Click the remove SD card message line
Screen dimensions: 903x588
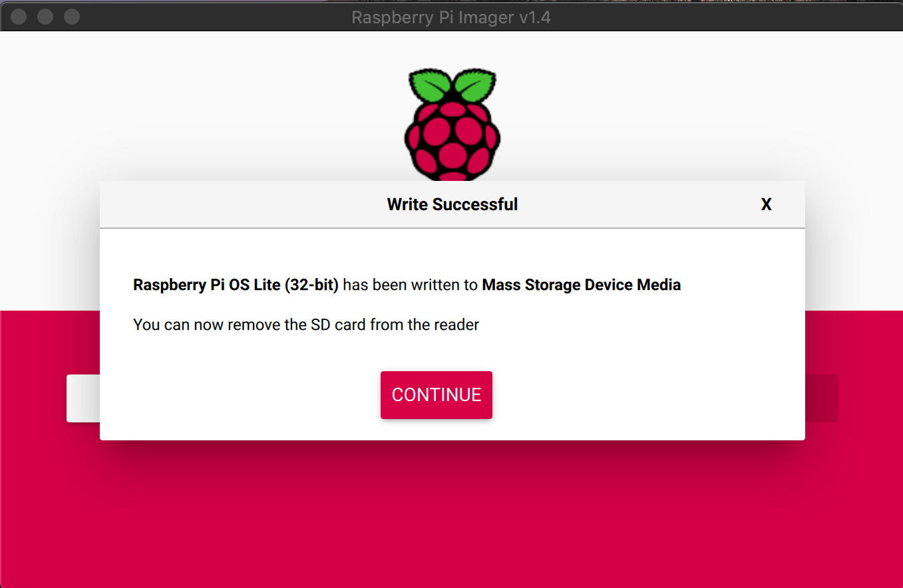pos(306,325)
